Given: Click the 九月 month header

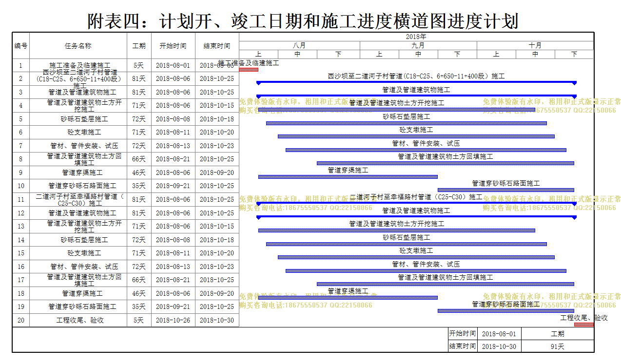Looking at the screenshot, I should (x=418, y=45).
